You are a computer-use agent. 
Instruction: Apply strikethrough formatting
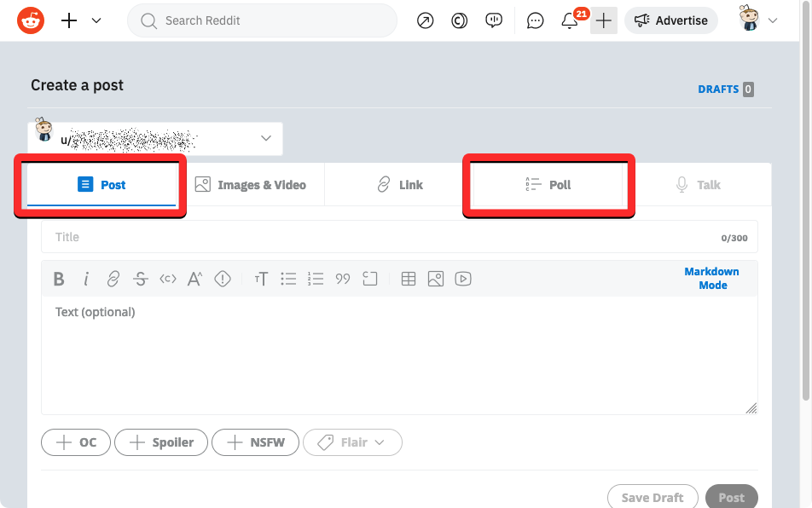coord(141,279)
